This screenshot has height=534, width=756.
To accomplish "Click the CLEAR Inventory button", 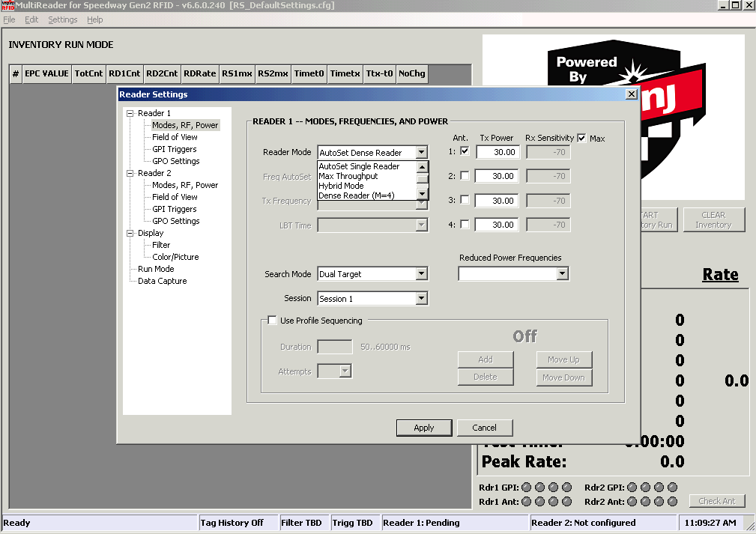I will coord(713,219).
